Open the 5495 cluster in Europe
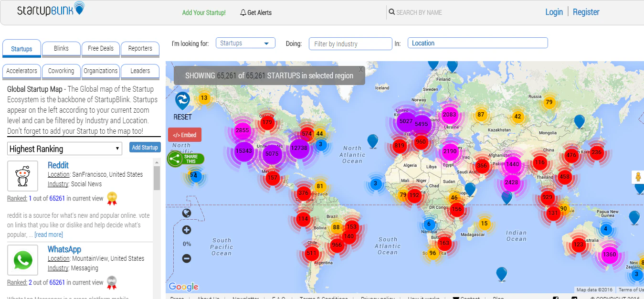This screenshot has height=299, width=644. pyautogui.click(x=422, y=124)
